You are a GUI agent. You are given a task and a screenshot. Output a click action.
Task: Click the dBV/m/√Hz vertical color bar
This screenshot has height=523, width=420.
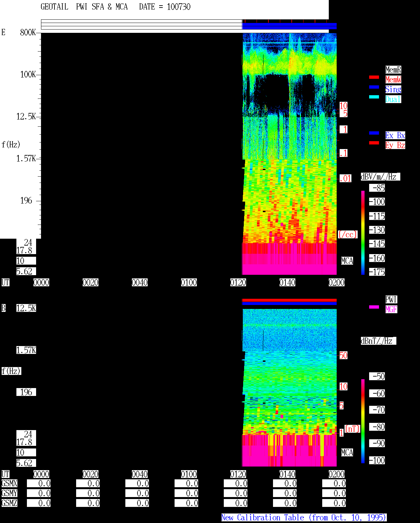click(363, 233)
